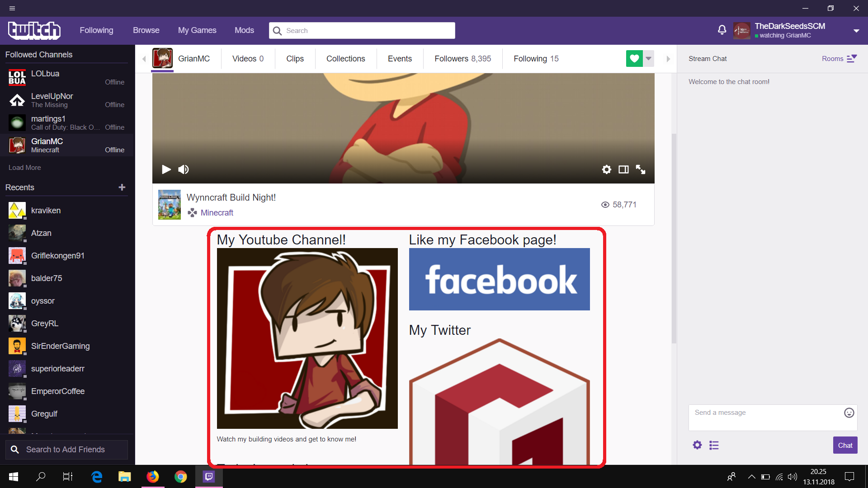The width and height of the screenshot is (868, 488).
Task: Open superiorleaderr in Recents
Action: pyautogui.click(x=67, y=369)
